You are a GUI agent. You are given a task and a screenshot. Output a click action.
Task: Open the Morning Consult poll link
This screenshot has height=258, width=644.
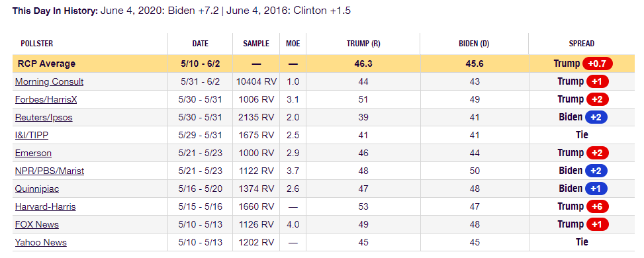(49, 82)
